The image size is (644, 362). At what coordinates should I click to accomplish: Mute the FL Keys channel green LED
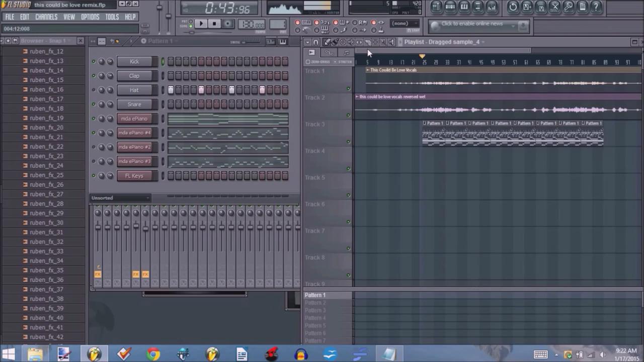[94, 176]
